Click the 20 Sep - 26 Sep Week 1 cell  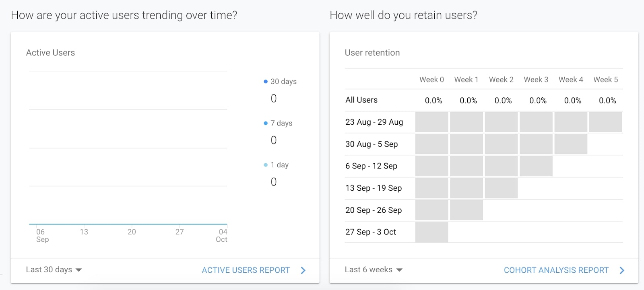[466, 210]
